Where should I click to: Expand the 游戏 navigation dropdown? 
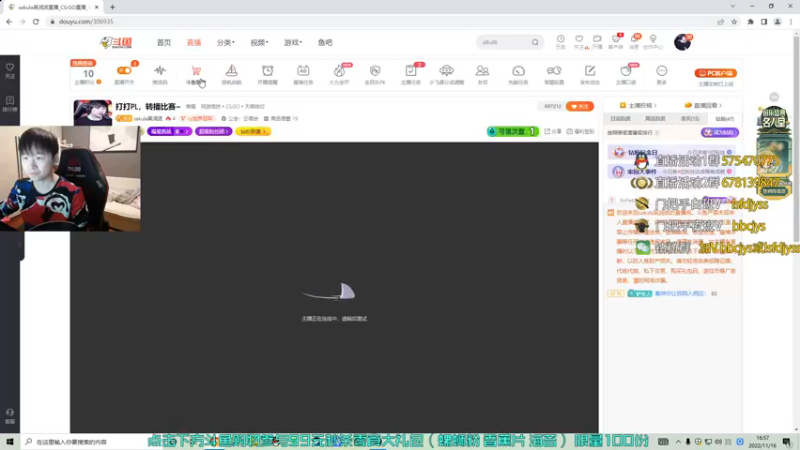click(x=293, y=42)
